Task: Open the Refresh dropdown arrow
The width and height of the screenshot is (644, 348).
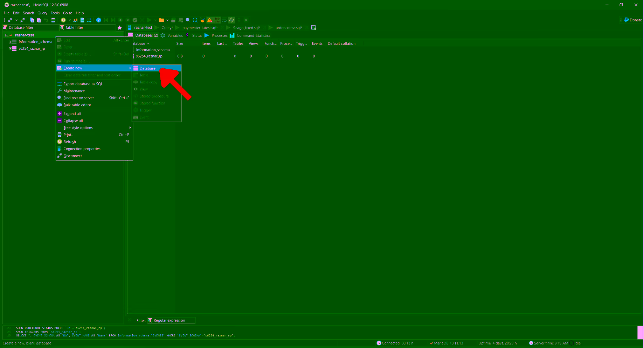Action: (70, 20)
